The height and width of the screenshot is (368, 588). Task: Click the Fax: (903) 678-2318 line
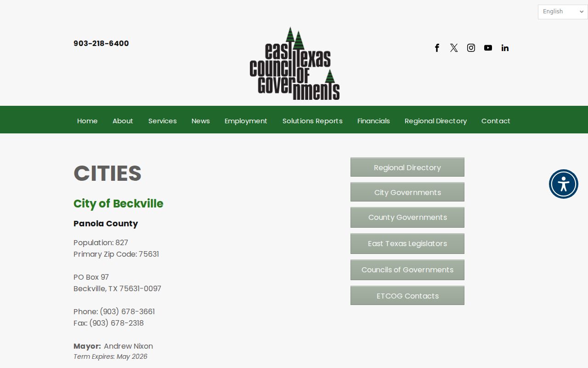point(108,323)
